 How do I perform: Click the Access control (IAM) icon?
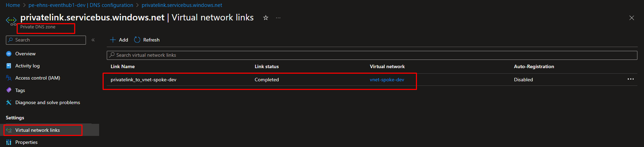[9, 78]
